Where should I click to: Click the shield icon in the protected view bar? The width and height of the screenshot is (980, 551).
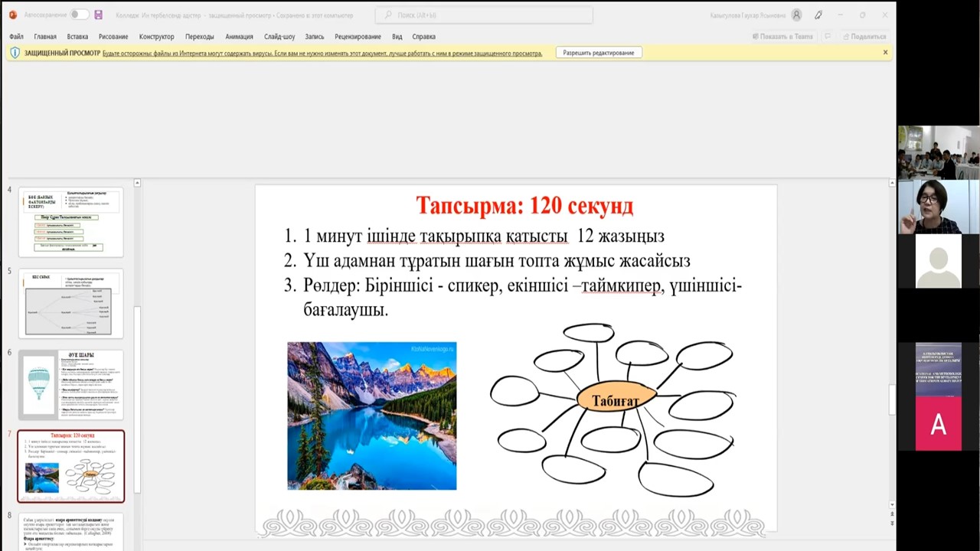coord(15,53)
